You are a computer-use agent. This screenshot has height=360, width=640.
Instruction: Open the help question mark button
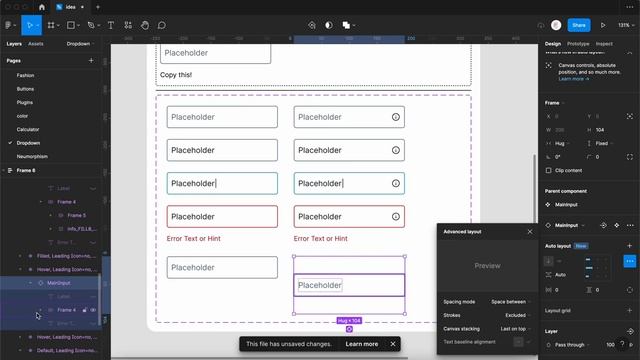(x=622, y=344)
